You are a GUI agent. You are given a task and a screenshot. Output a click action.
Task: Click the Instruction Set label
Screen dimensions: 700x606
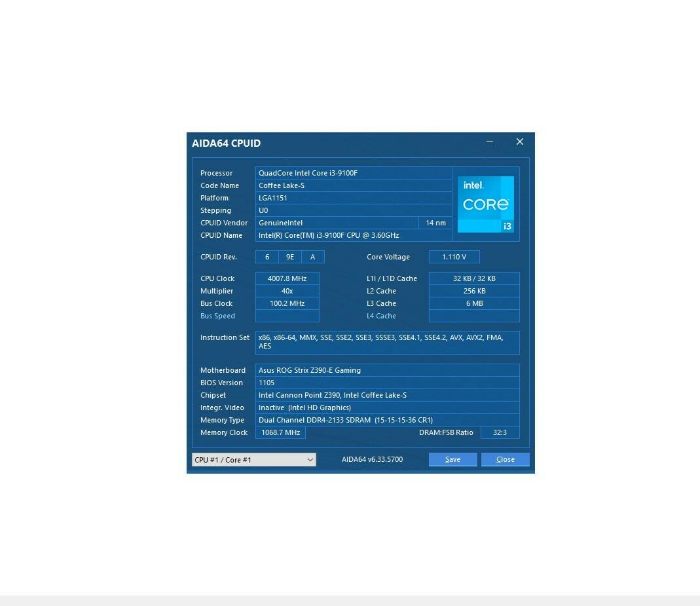(225, 337)
